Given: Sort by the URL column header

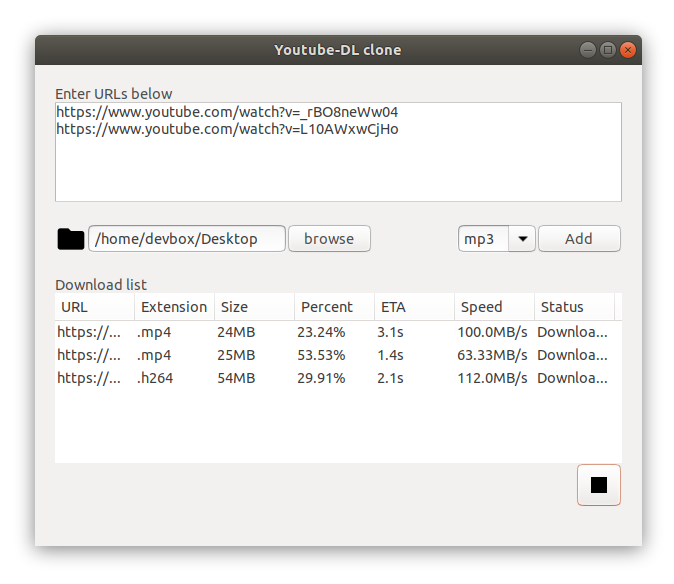Looking at the screenshot, I should (x=95, y=307).
